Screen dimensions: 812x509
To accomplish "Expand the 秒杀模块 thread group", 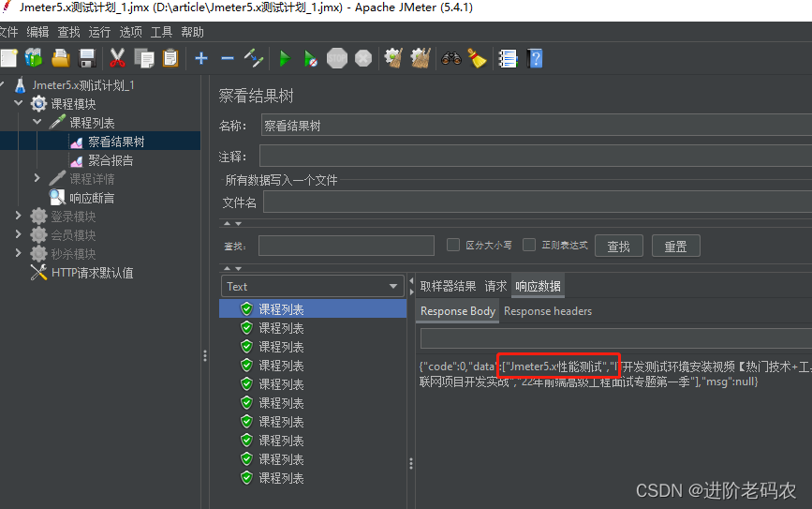I will point(19,252).
